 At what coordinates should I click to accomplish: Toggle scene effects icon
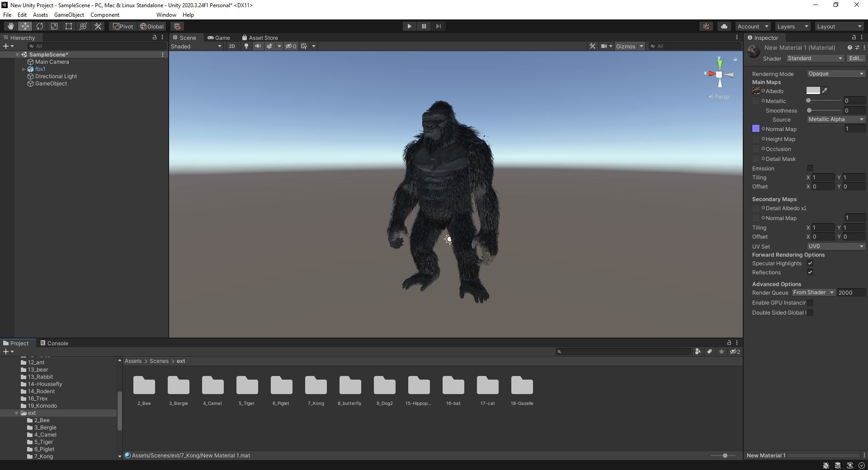(269, 46)
